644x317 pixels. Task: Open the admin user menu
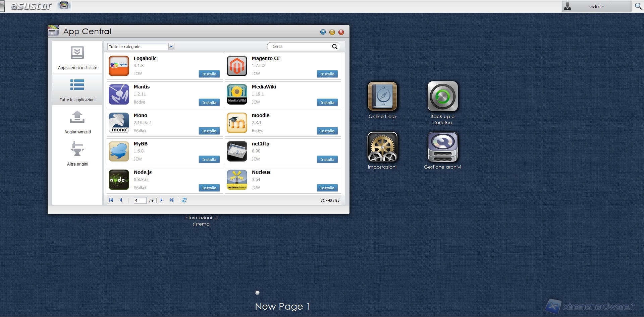point(596,6)
